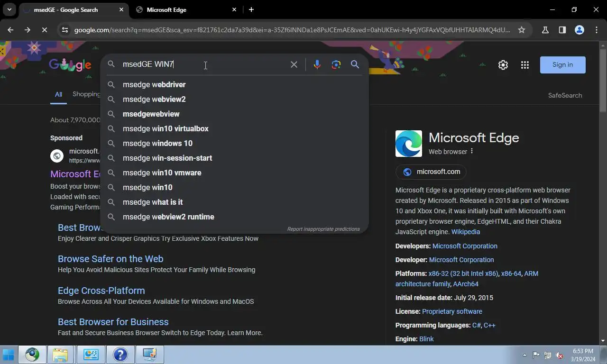Select suggestion msedge what is it
Image resolution: width=607 pixels, height=364 pixels.
click(x=234, y=202)
